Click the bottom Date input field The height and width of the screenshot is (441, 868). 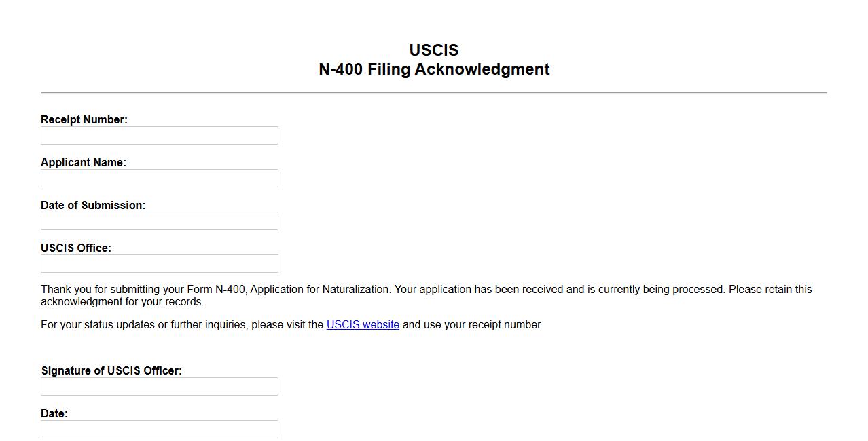[x=159, y=429]
